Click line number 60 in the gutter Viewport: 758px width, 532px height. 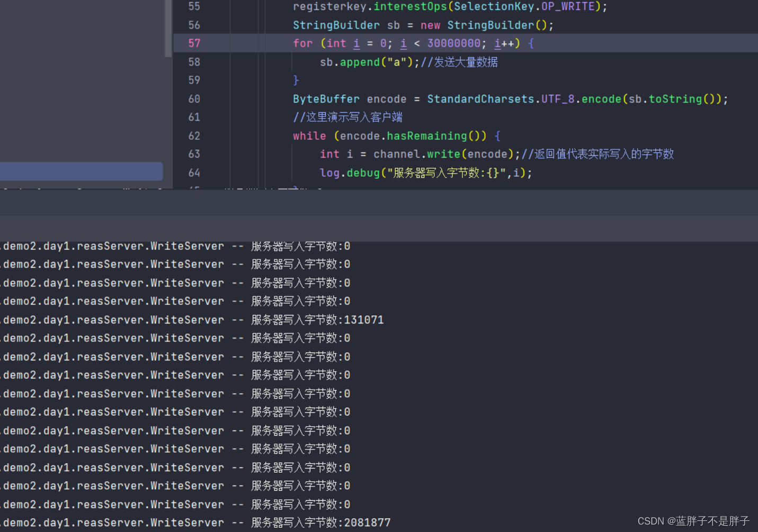(194, 99)
